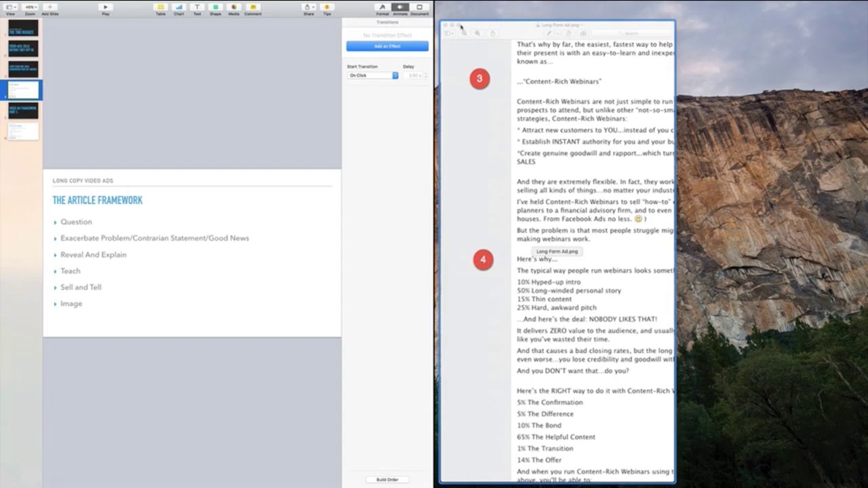
Task: Insert a Chart from toolbar
Action: 179,7
